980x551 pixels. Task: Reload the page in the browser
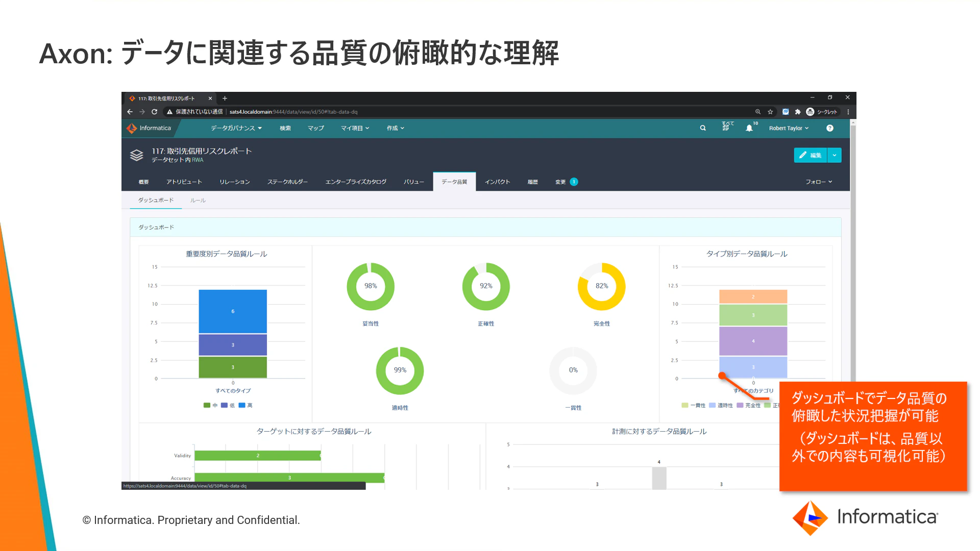tap(154, 112)
